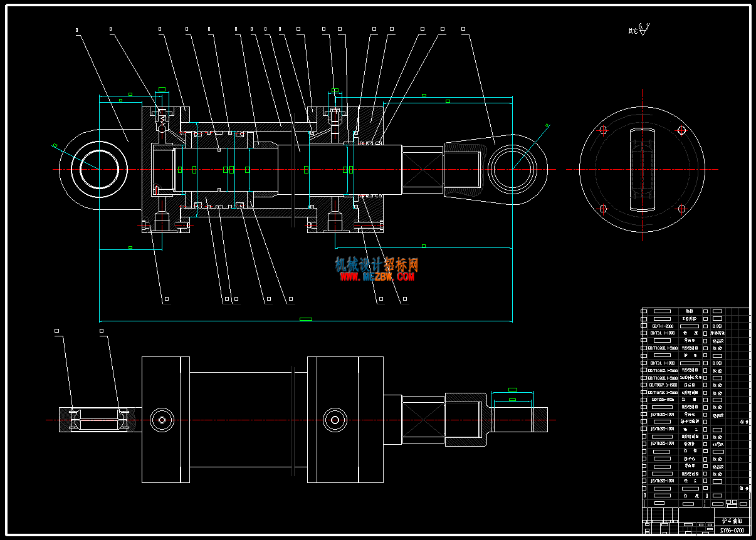
Task: Click the bottom-right bolt hole in end view
Action: click(x=682, y=209)
